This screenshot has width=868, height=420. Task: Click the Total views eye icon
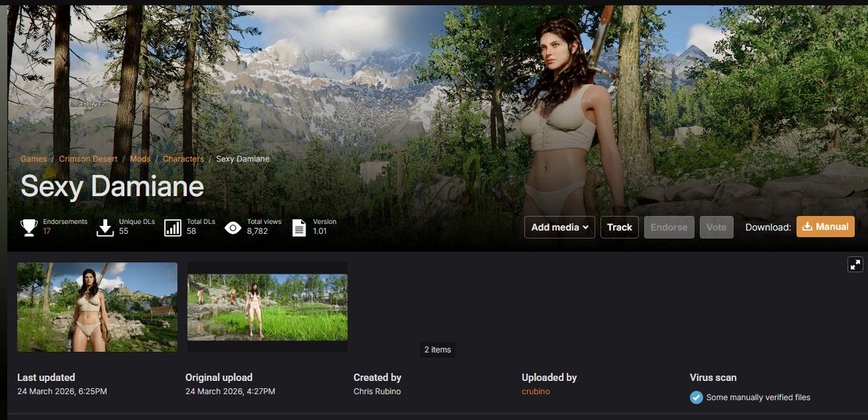pyautogui.click(x=233, y=227)
